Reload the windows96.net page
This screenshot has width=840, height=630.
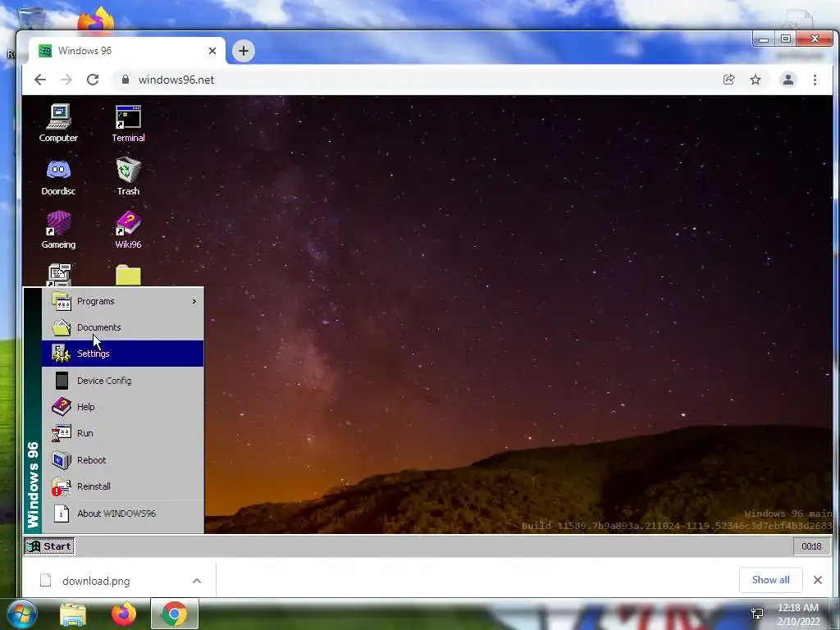click(93, 80)
